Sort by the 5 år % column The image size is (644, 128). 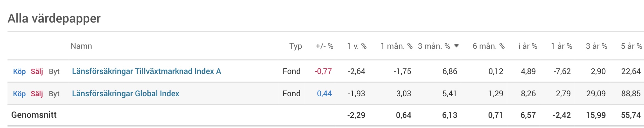[x=631, y=46]
